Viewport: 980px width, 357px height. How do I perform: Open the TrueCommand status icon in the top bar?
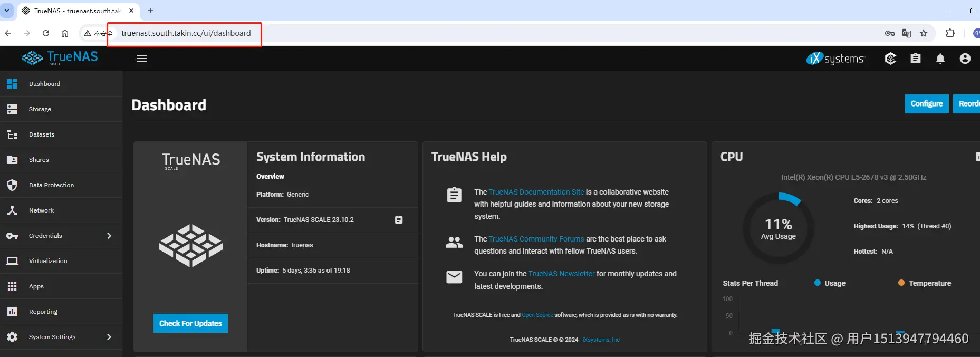point(890,59)
